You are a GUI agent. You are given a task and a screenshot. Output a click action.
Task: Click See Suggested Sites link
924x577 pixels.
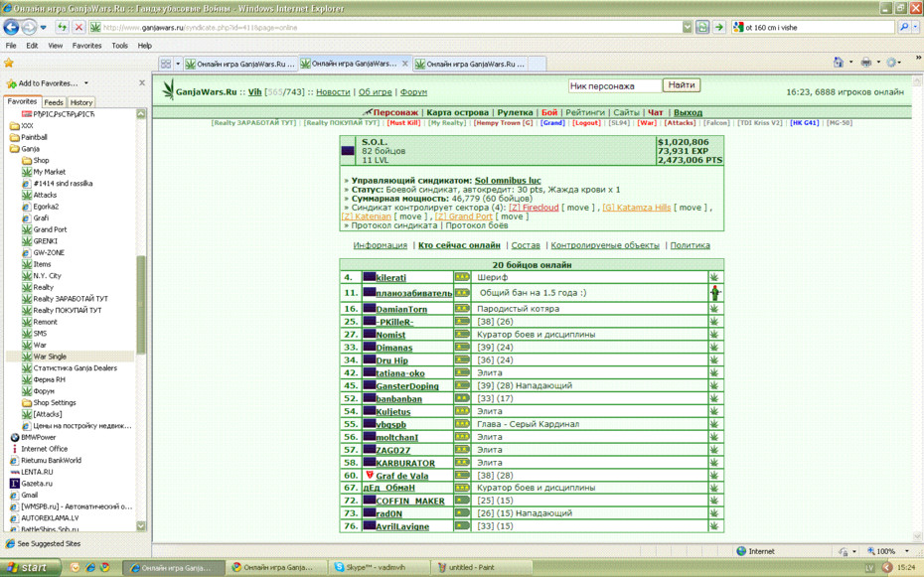tap(49, 543)
